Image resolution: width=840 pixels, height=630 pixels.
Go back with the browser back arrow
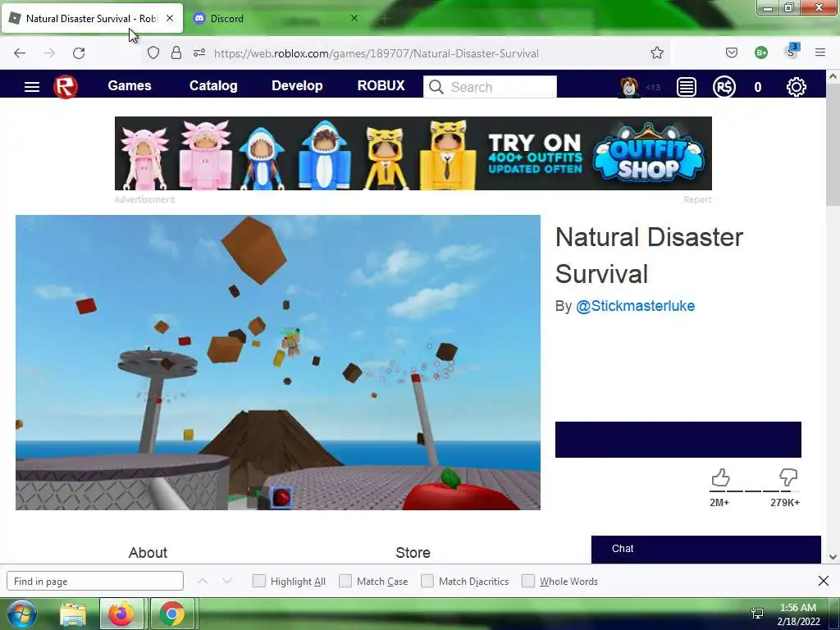[x=20, y=53]
